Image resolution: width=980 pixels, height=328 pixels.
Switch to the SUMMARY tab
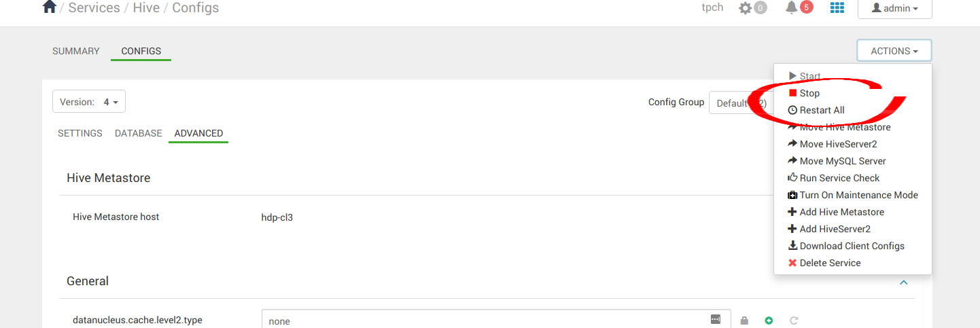tap(76, 51)
